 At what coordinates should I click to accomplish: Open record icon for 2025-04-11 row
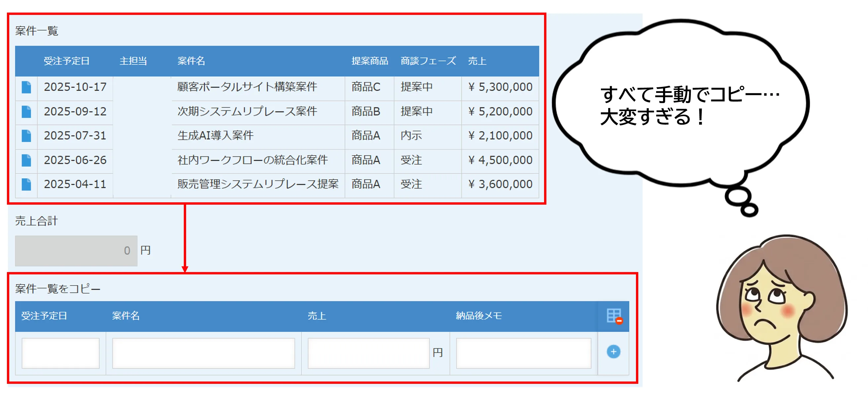[x=26, y=184]
